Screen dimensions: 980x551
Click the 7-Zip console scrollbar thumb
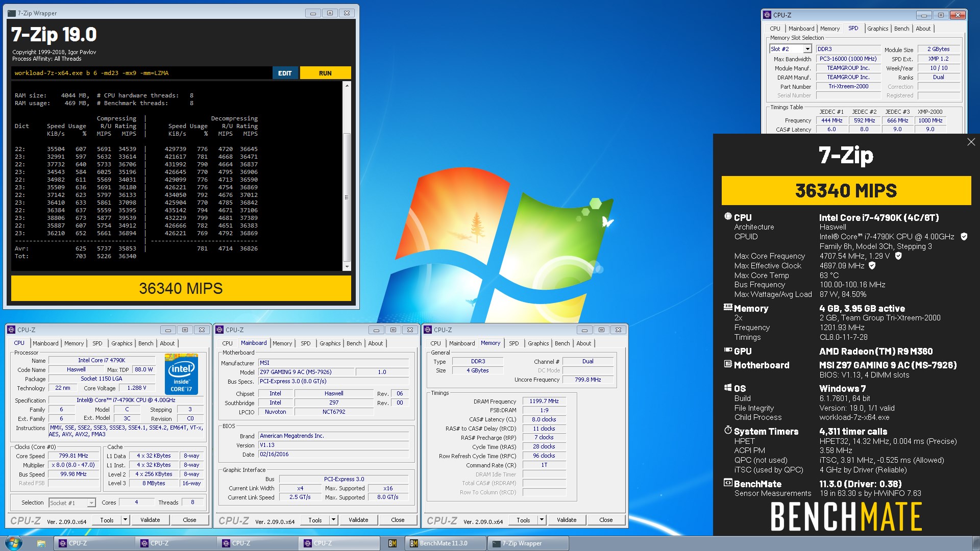pos(347,197)
